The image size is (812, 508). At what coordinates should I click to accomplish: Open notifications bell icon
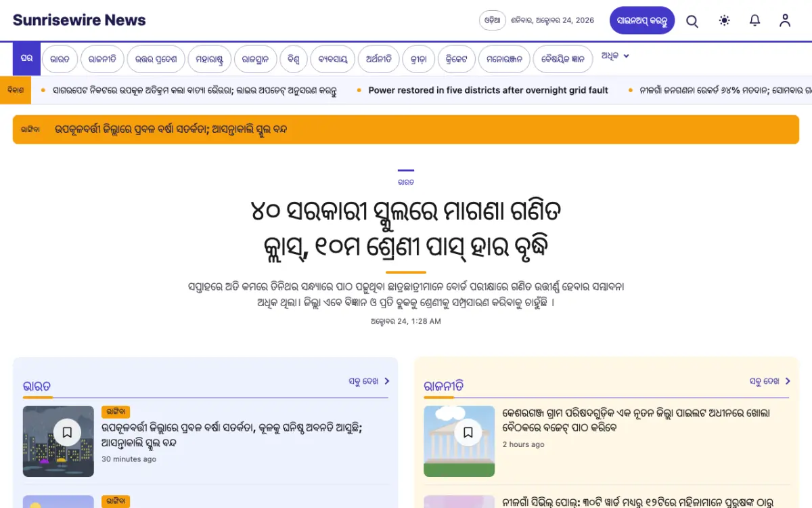[x=755, y=20]
